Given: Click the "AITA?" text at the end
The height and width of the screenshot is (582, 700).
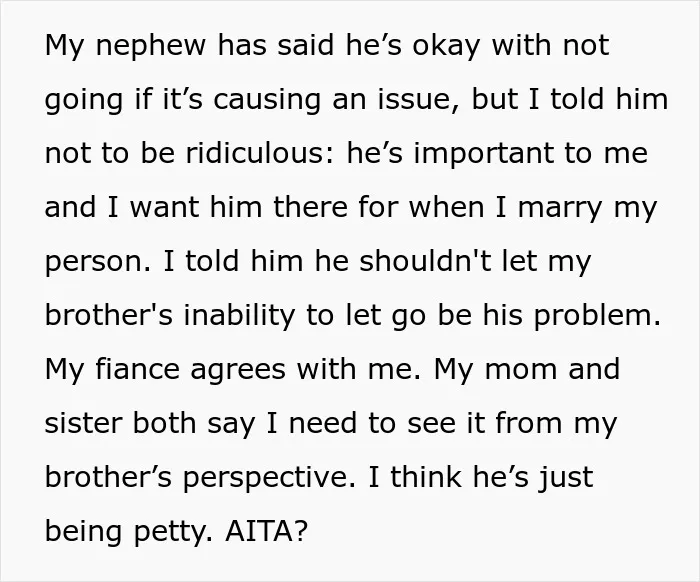Looking at the screenshot, I should (267, 531).
